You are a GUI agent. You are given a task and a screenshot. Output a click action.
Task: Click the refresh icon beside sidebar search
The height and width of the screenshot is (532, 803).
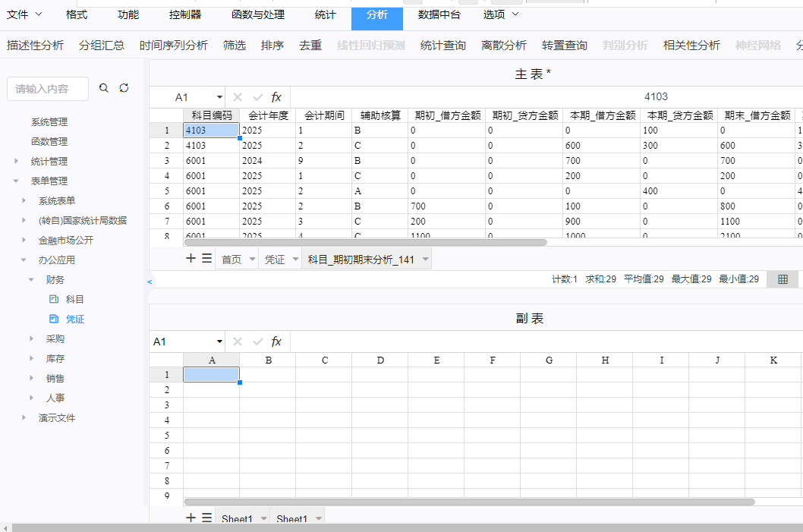pos(124,89)
